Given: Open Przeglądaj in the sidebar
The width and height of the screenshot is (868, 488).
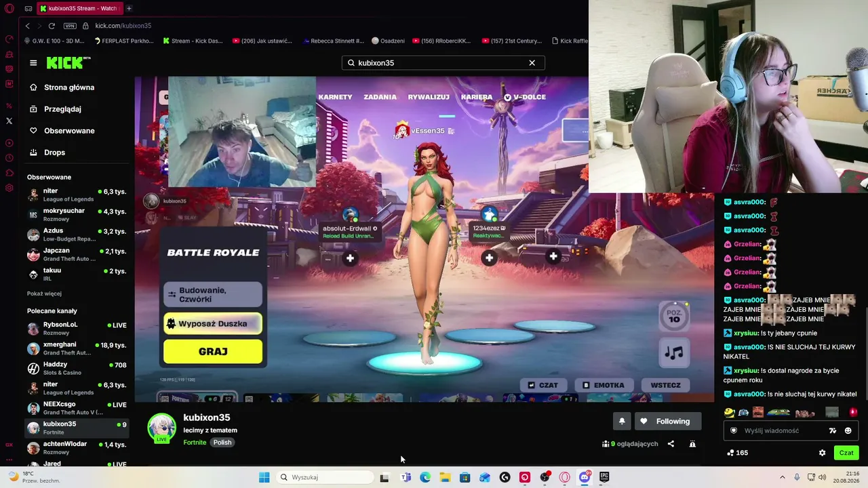Looking at the screenshot, I should pyautogui.click(x=62, y=109).
